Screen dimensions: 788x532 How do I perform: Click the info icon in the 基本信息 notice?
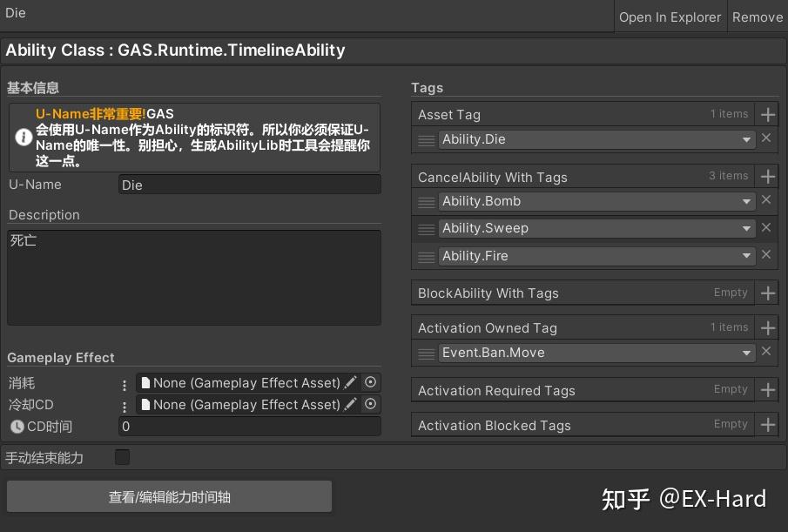[24, 137]
